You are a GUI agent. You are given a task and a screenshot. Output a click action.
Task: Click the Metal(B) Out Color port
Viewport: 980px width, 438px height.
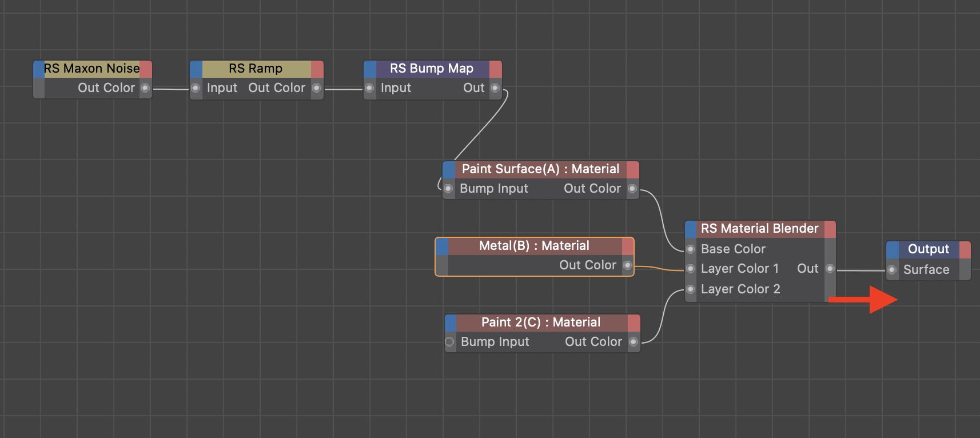pyautogui.click(x=627, y=265)
